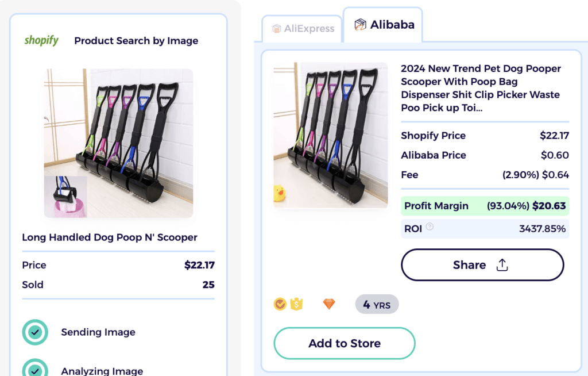Click the verified supplier checkmark badge

pos(280,304)
